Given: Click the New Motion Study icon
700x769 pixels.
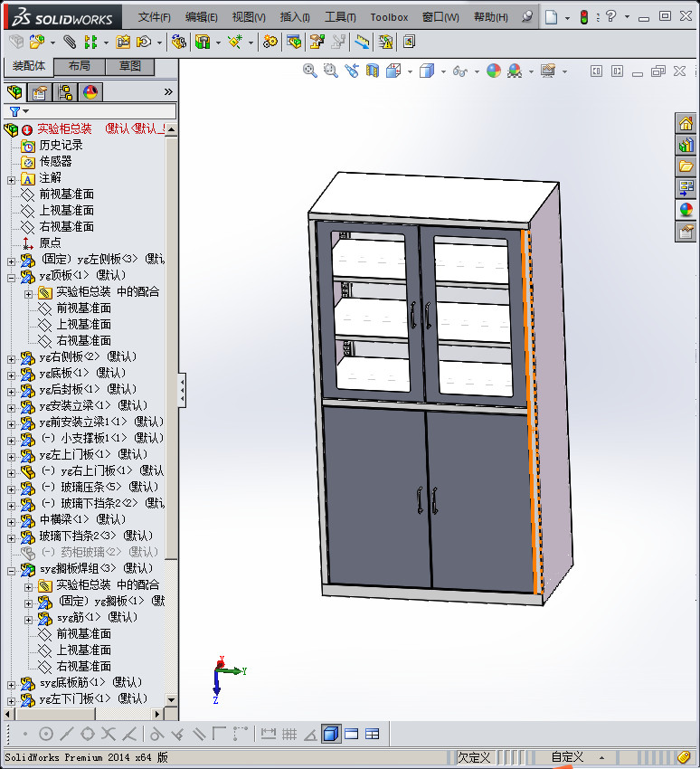Looking at the screenshot, I should (270, 43).
